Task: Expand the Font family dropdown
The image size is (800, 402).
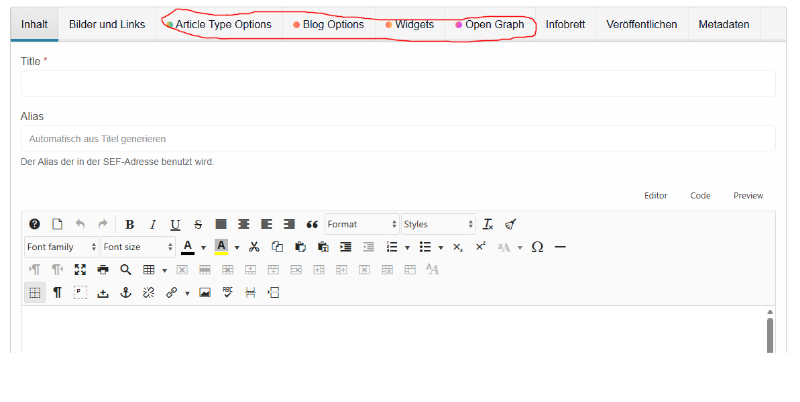Action: (x=61, y=247)
